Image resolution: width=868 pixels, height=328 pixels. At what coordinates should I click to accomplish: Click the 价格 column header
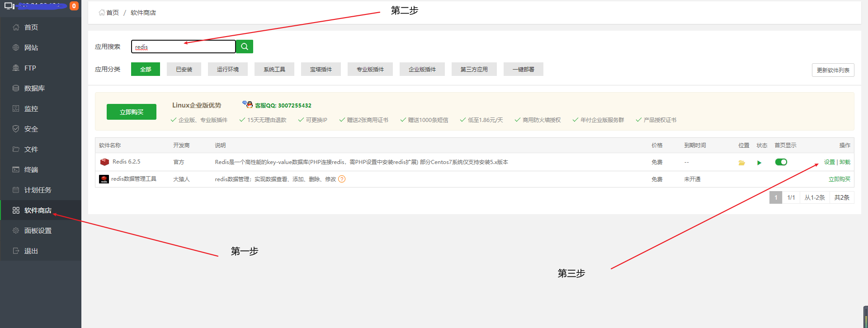[657, 145]
